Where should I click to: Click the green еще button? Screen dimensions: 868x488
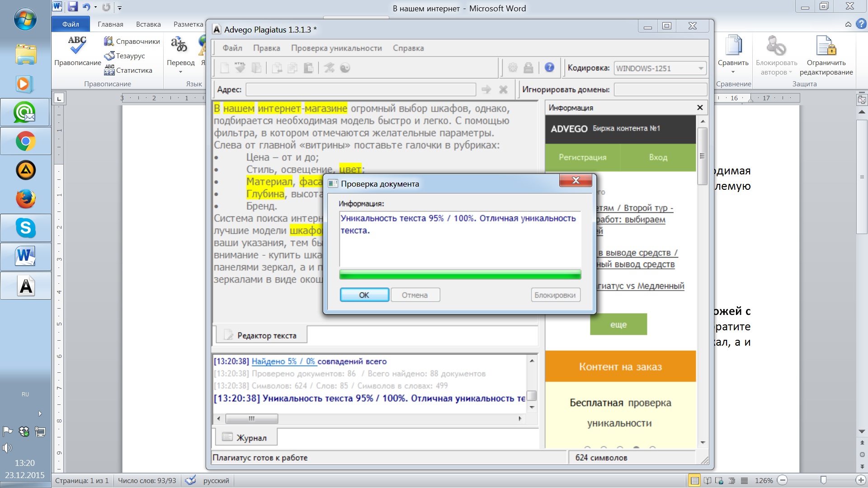(x=618, y=324)
